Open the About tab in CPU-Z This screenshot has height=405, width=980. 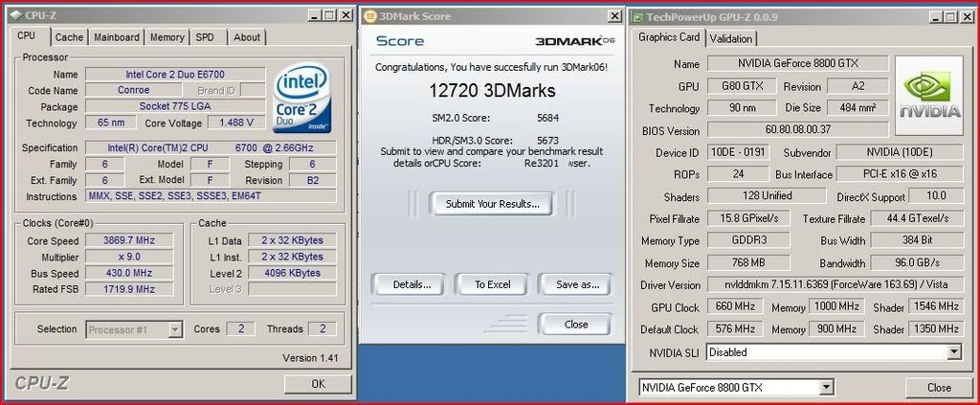click(x=247, y=37)
